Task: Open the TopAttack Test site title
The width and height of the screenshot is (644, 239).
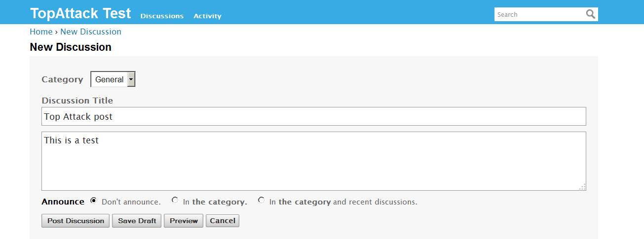Action: tap(80, 13)
